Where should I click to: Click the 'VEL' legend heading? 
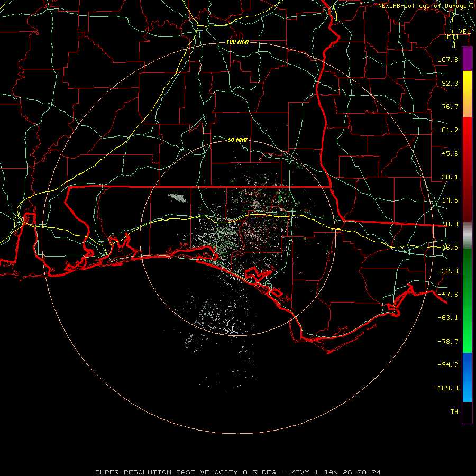click(464, 32)
